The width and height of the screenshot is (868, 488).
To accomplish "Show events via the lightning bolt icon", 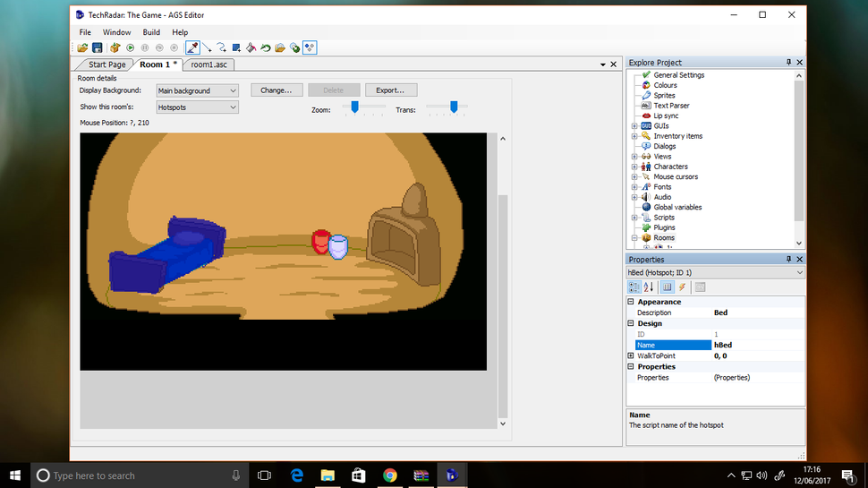I will click(682, 287).
